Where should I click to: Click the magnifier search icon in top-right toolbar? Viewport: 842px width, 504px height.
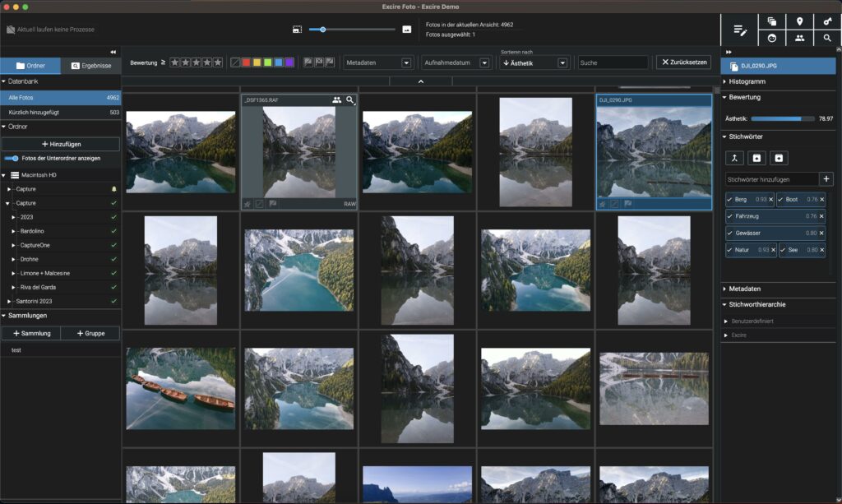827,38
